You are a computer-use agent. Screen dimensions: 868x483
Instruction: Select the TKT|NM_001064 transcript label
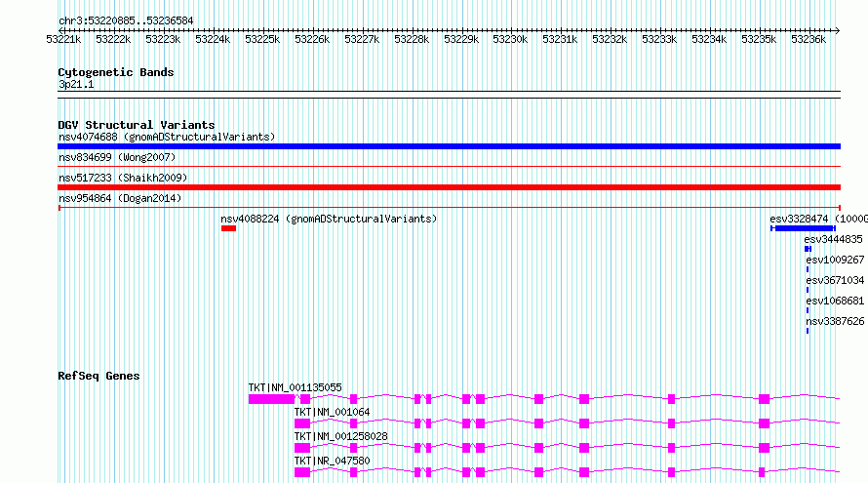[332, 412]
